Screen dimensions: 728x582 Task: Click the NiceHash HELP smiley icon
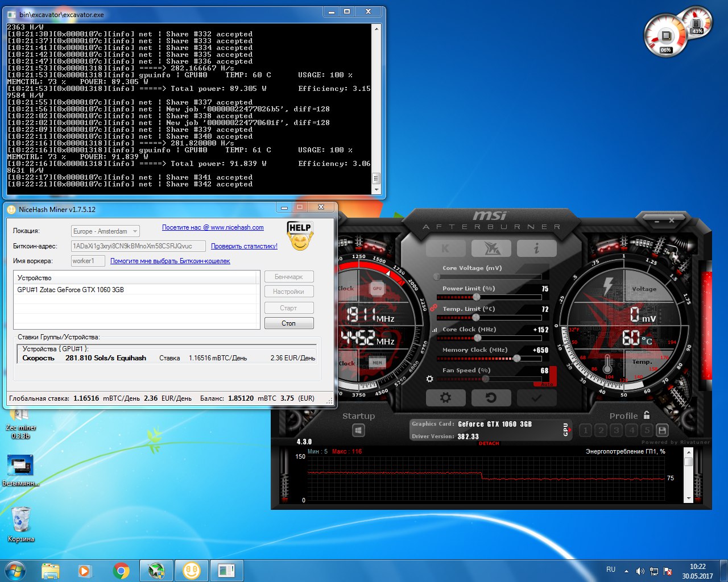[300, 236]
